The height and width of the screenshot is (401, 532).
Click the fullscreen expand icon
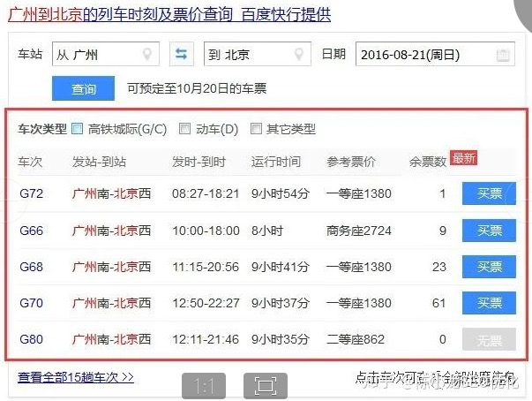pos(264,385)
